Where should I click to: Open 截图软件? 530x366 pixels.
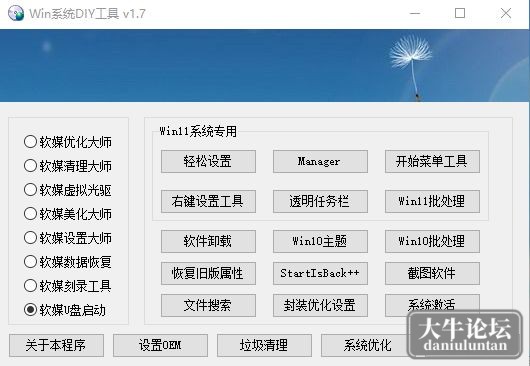click(x=432, y=273)
